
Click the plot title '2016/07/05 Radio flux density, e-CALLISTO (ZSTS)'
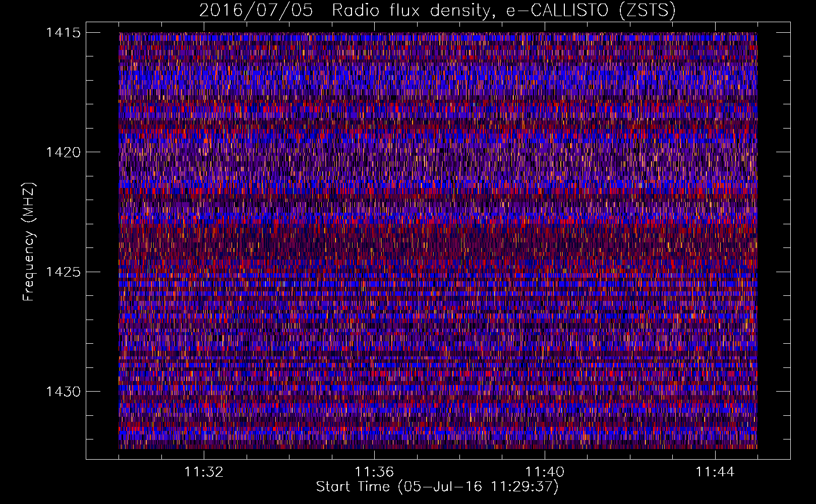(x=437, y=10)
